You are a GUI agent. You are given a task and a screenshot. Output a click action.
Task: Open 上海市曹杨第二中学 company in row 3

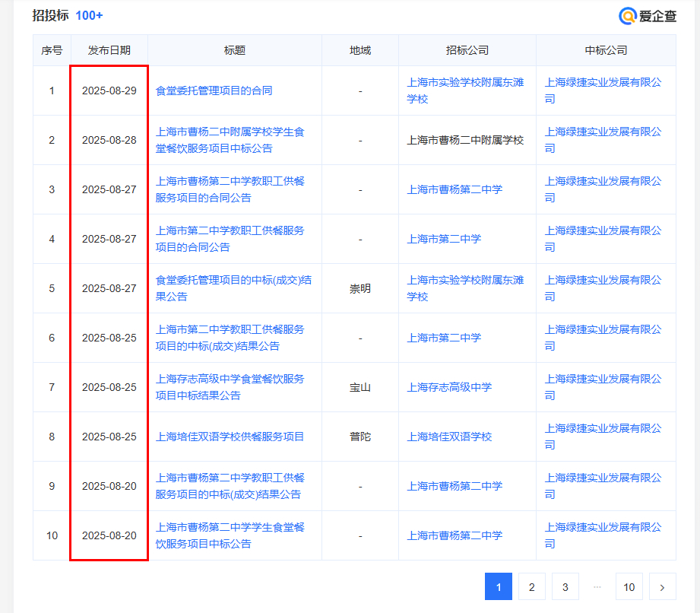[x=455, y=189]
